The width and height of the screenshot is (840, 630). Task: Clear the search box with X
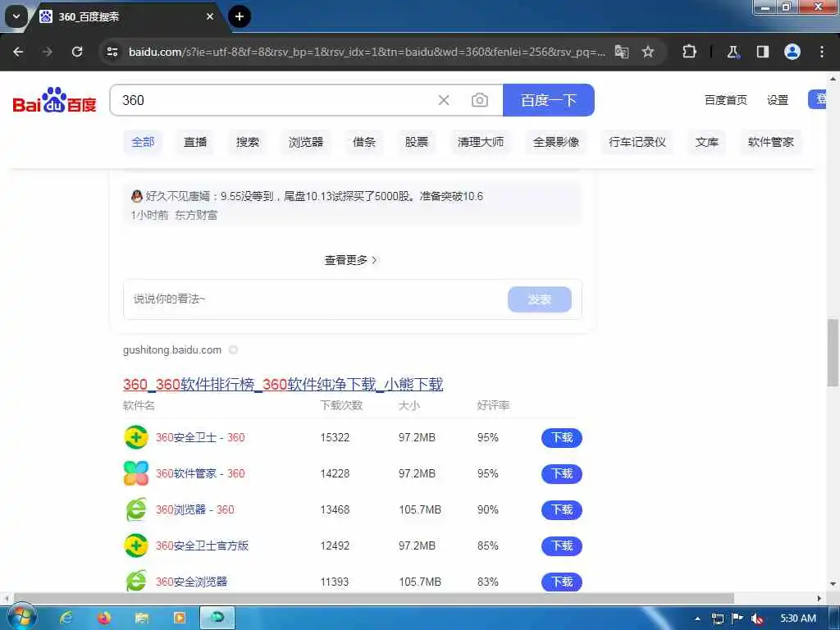pos(444,100)
